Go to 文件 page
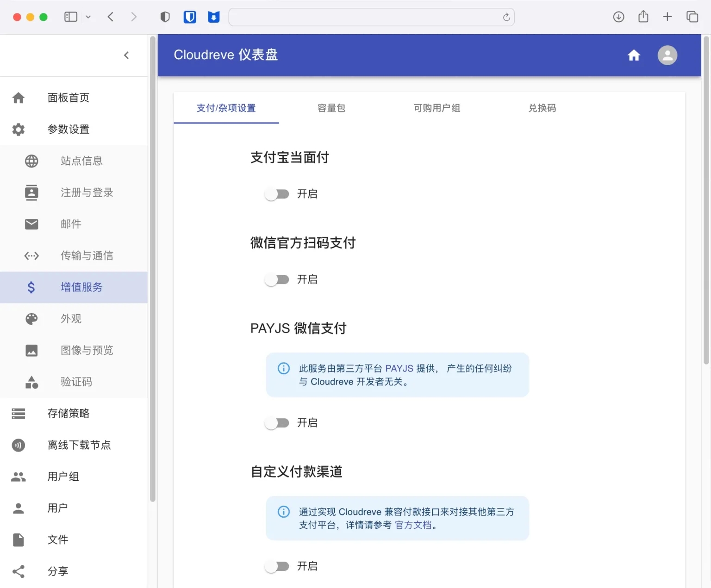This screenshot has width=711, height=588. click(74, 540)
